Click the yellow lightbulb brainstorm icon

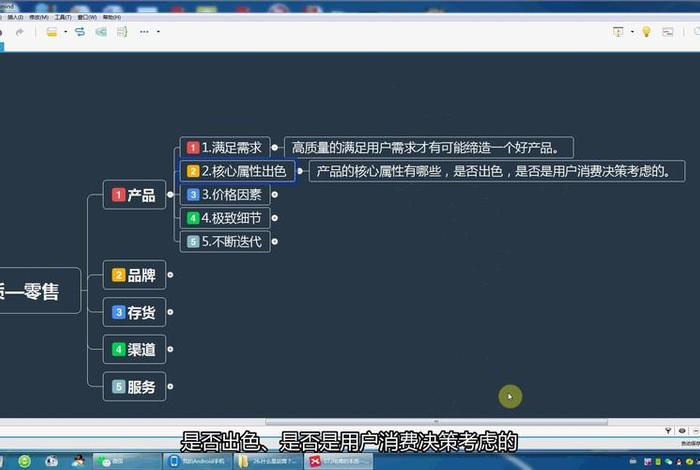click(x=646, y=31)
